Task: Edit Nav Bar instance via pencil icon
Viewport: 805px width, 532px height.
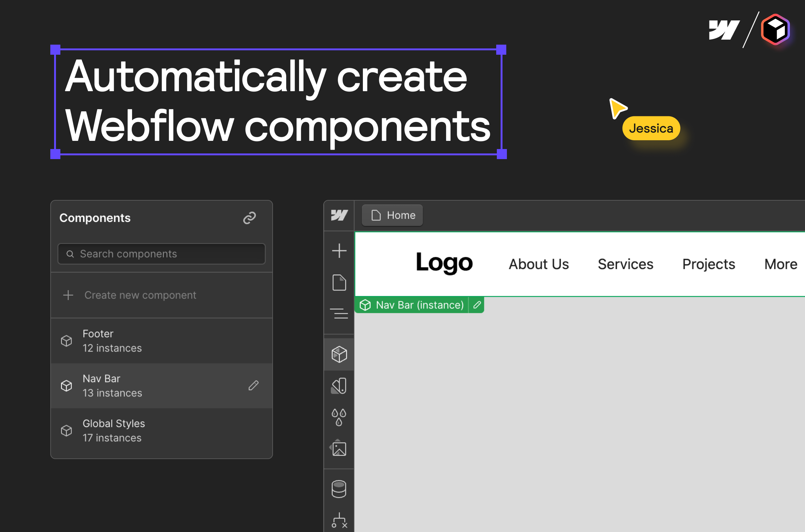Action: pos(477,305)
